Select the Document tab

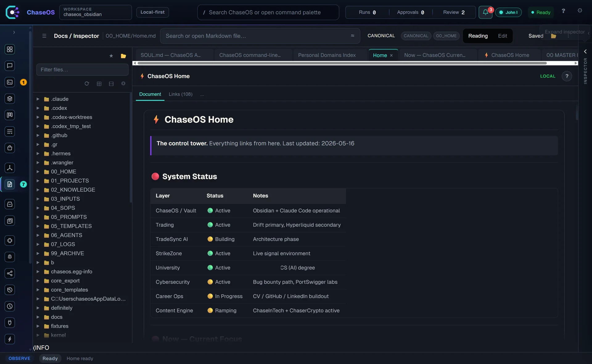pos(150,94)
